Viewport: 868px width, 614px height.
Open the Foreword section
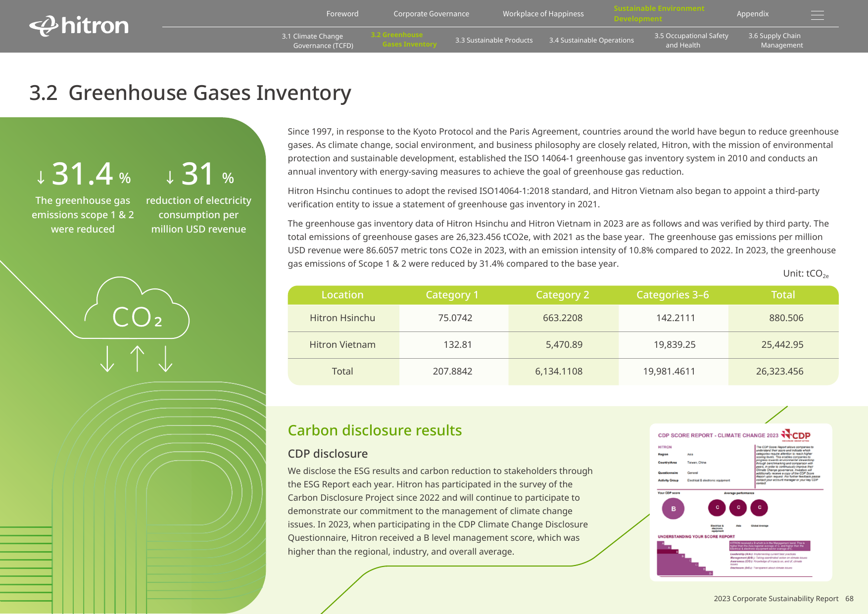(x=342, y=14)
